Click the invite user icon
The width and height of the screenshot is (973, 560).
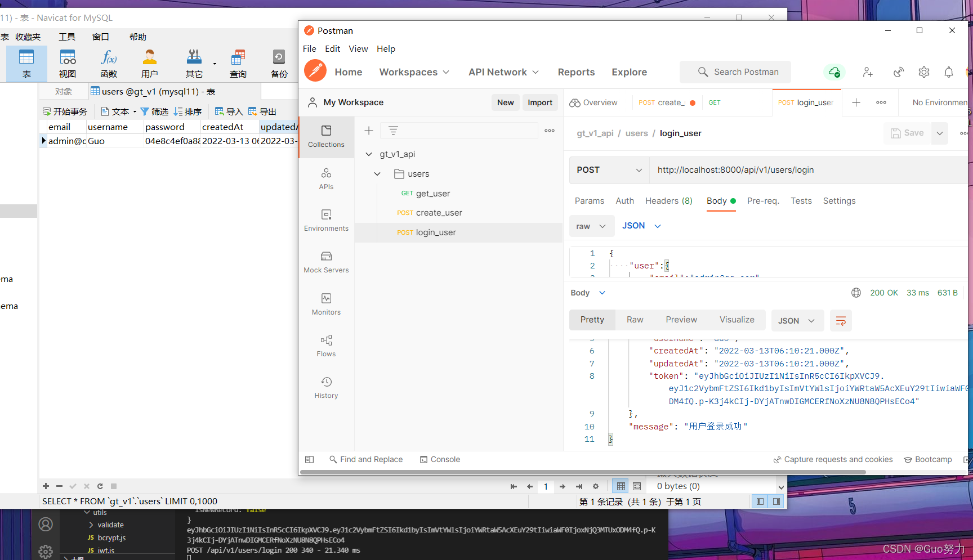[x=868, y=72]
